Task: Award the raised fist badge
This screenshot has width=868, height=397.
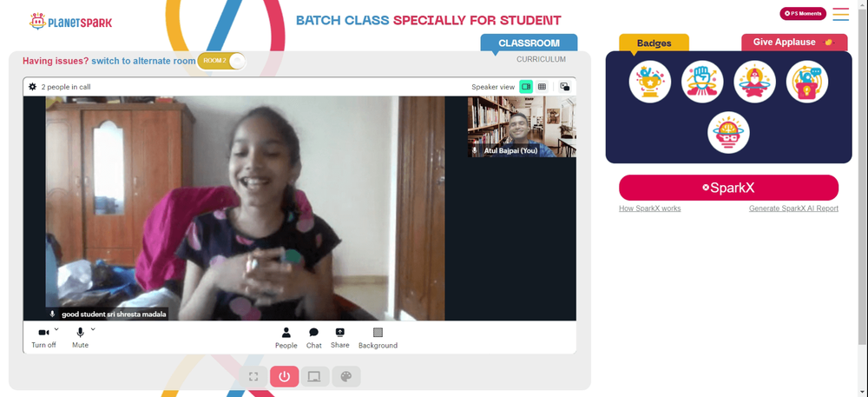Action: pos(702,82)
